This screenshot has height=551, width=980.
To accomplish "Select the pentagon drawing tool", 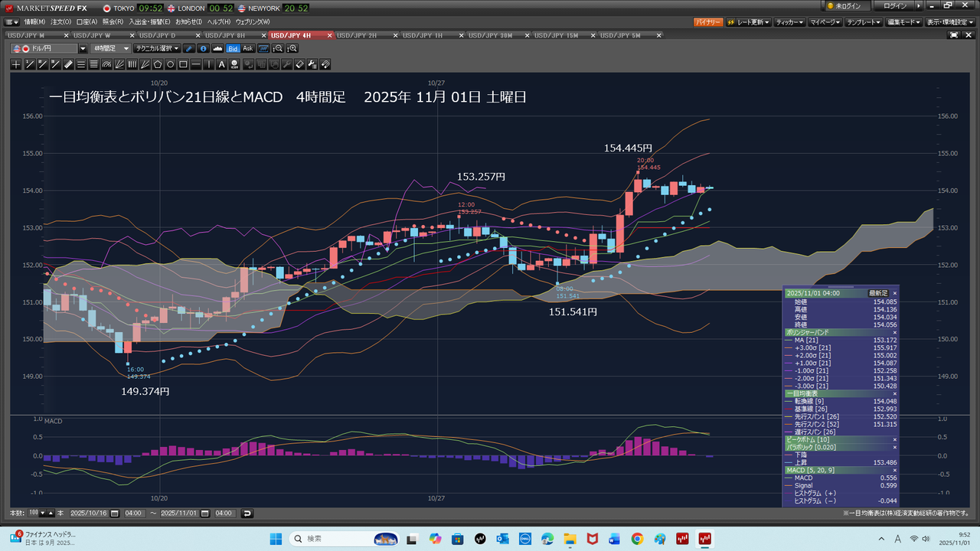I will (158, 64).
